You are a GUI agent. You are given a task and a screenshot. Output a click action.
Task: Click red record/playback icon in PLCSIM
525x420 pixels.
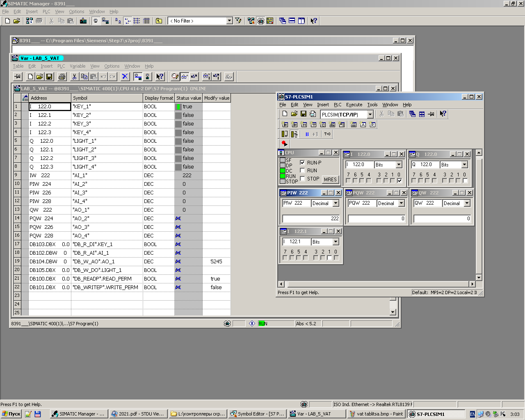(x=284, y=144)
